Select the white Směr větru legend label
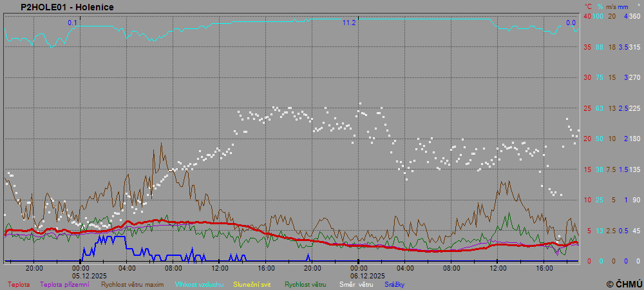The width and height of the screenshot is (644, 290). point(356,284)
